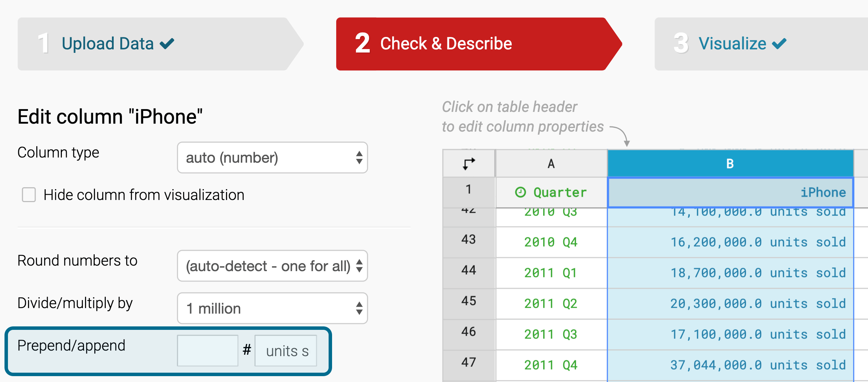The width and height of the screenshot is (868, 382).
Task: Click the checkmark next to Visualize
Action: click(x=779, y=44)
